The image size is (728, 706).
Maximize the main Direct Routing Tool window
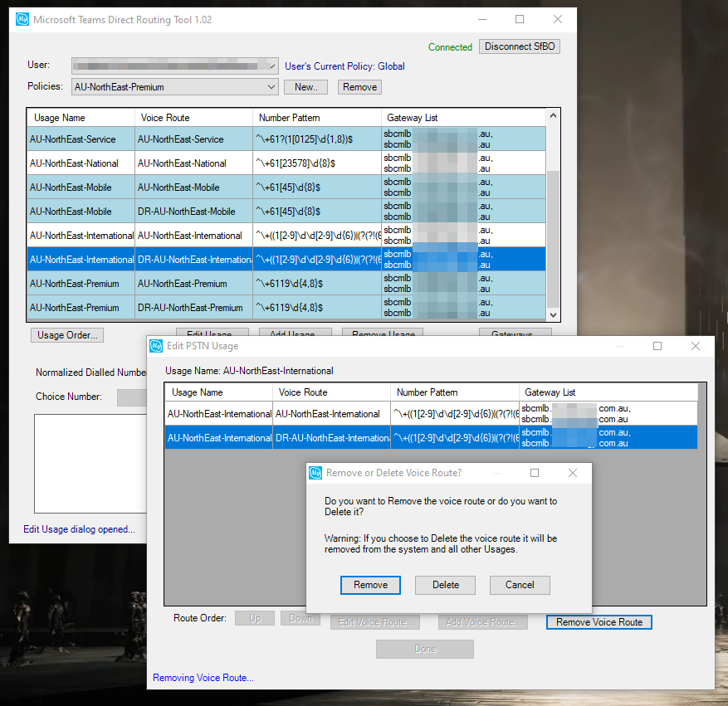520,19
